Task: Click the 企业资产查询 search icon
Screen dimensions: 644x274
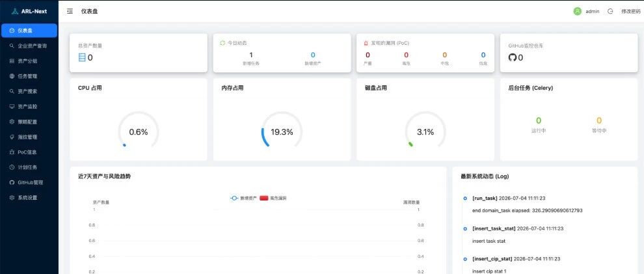Action: 12,46
